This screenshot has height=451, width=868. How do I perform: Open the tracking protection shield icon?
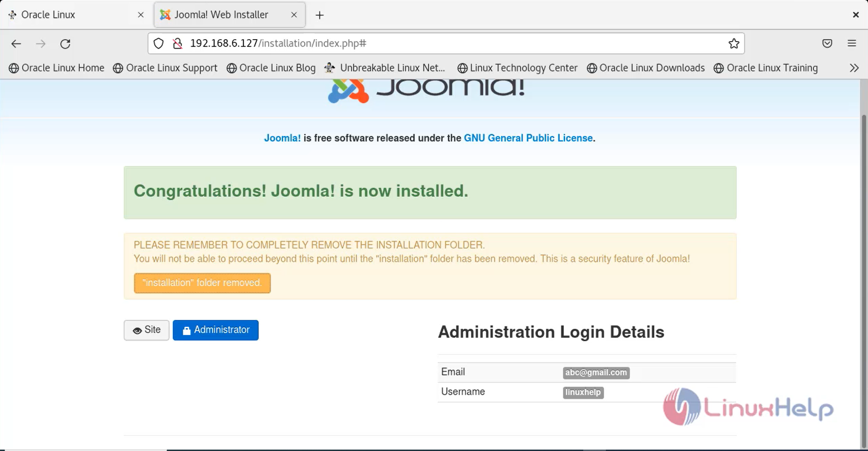(x=159, y=43)
